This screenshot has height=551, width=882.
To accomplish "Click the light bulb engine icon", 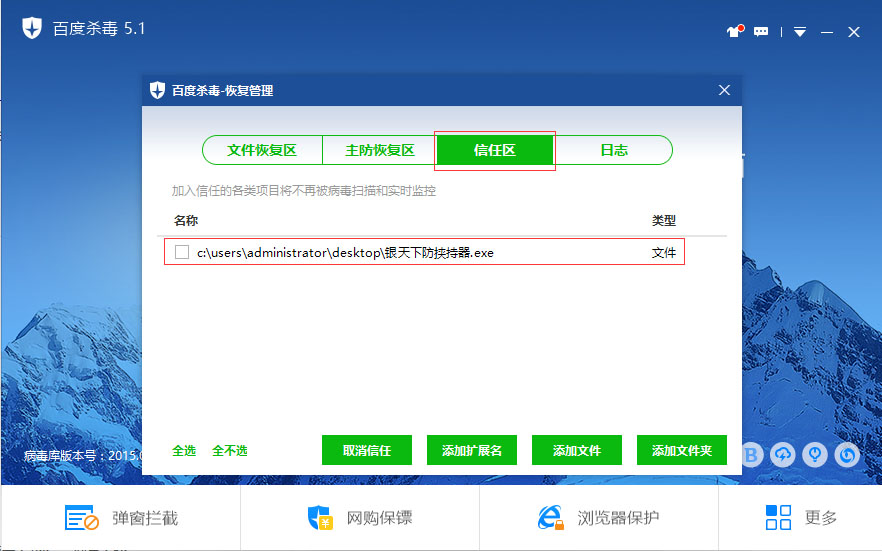I will click(x=816, y=455).
